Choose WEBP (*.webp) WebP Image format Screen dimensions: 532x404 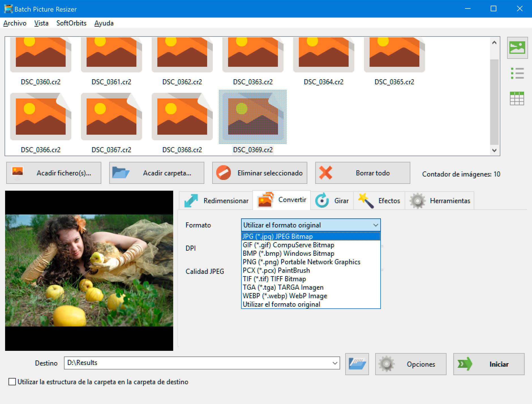(x=311, y=296)
